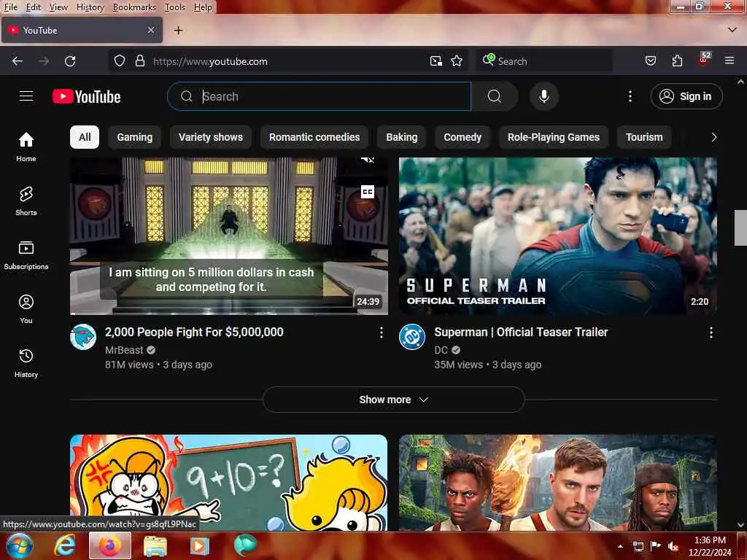Open the History menu in menu bar

[x=90, y=7]
